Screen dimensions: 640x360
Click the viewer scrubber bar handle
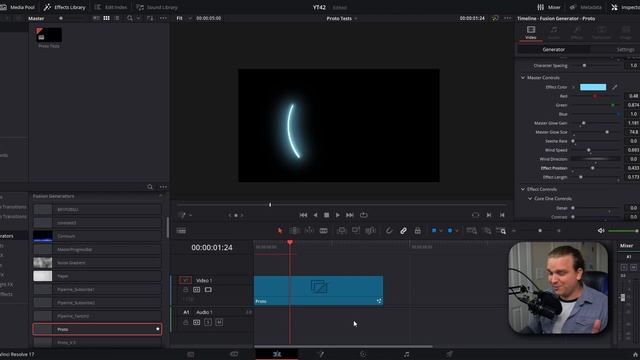tap(270, 204)
